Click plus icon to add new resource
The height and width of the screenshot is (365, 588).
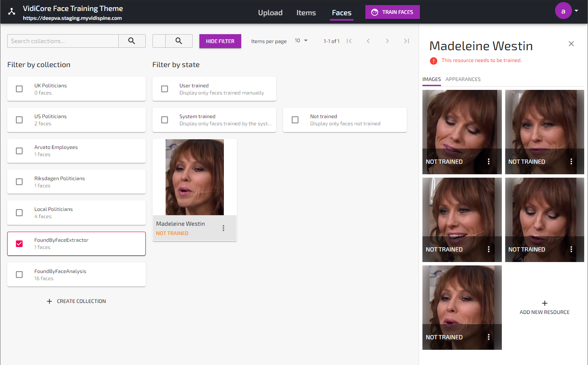(544, 303)
